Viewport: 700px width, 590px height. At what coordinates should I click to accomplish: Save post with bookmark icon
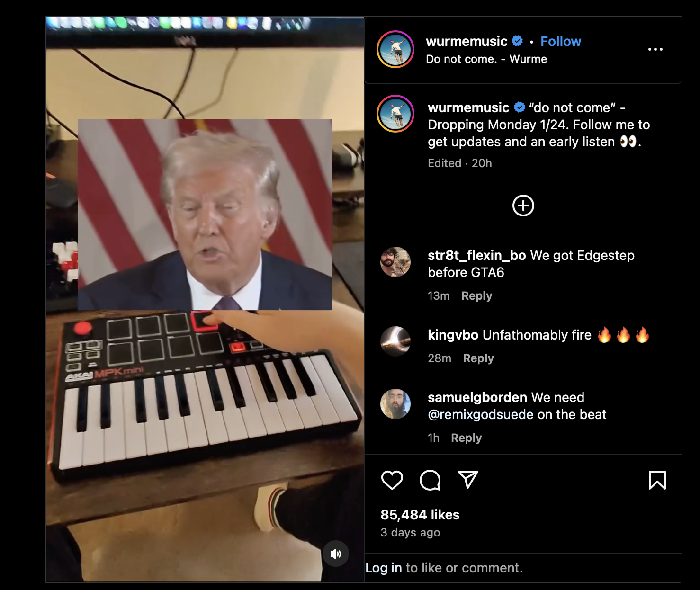coord(657,480)
